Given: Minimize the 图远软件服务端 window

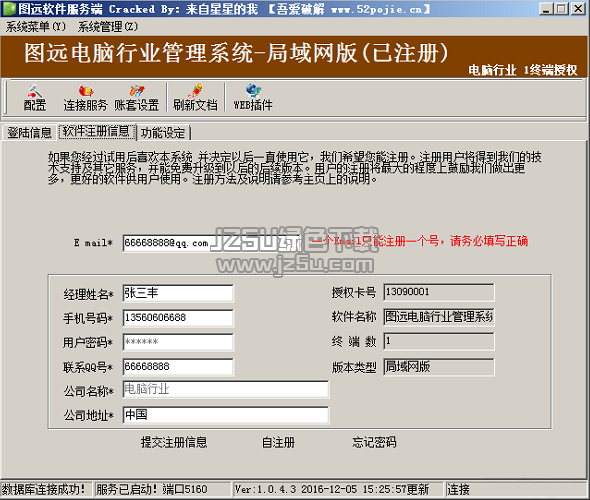Looking at the screenshot, I should (546, 9).
